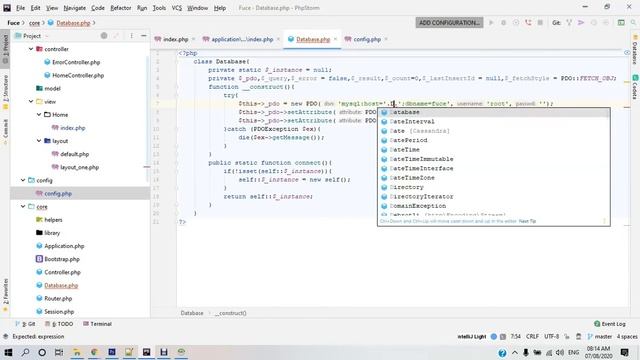
Task: Choose DomainException from the completion list
Action: 493,206
